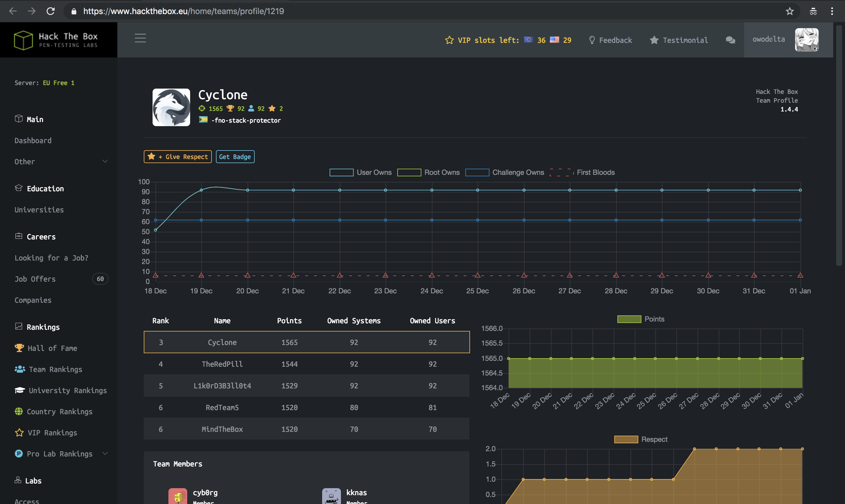
Task: Open Hall of Fame page
Action: tap(52, 348)
